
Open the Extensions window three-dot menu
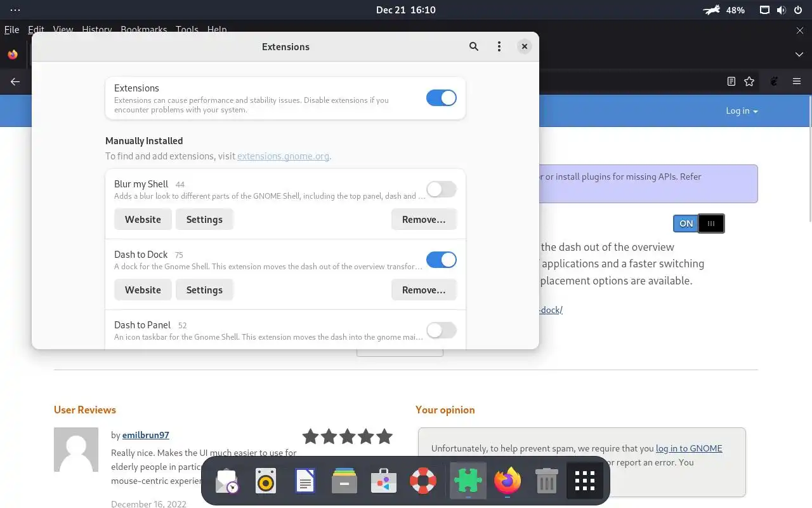tap(499, 46)
